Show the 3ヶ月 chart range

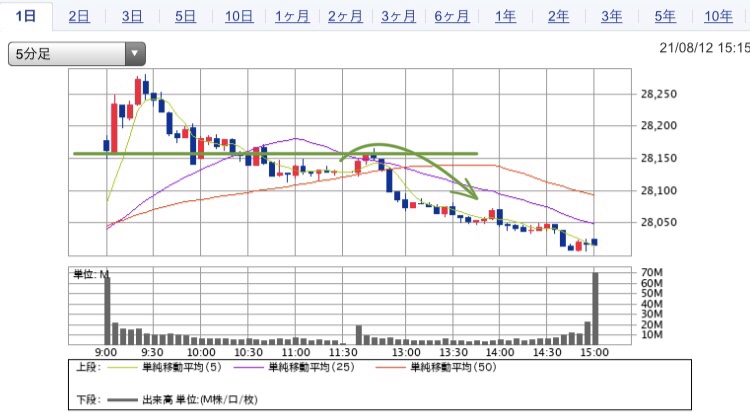pos(398,17)
